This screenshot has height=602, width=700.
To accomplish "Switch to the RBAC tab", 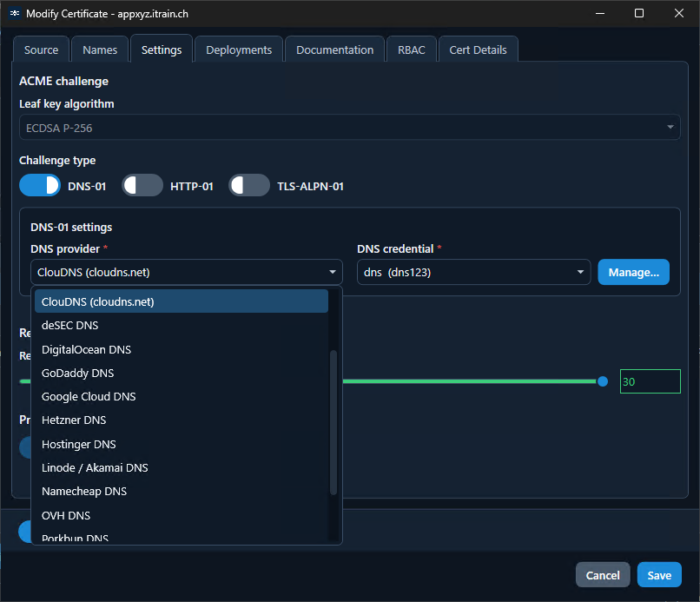I will click(x=411, y=50).
